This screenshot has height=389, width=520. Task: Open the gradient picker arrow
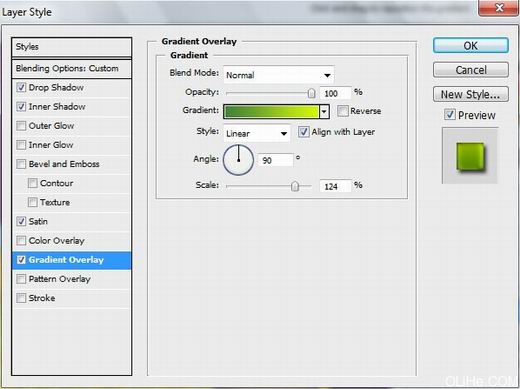[324, 112]
